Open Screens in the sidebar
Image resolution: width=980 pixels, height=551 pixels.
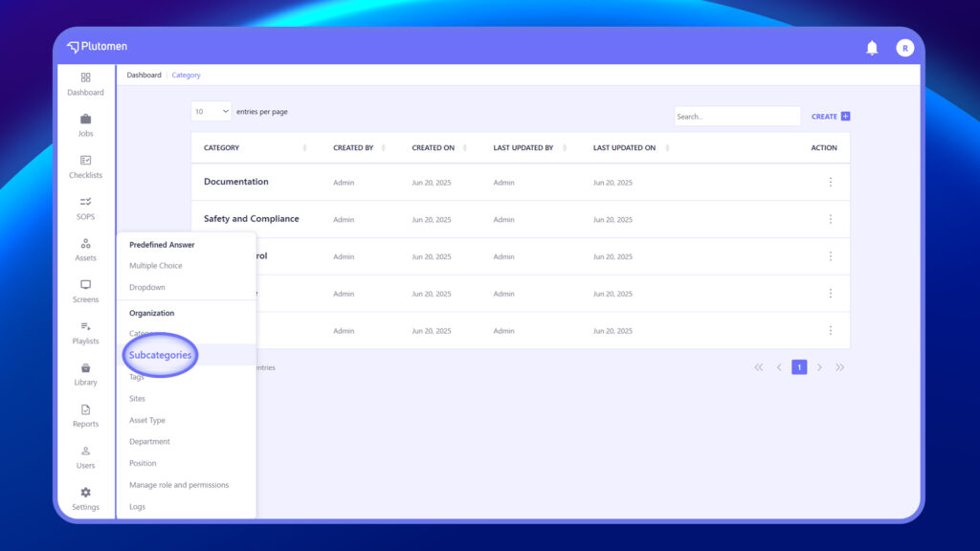click(x=85, y=291)
